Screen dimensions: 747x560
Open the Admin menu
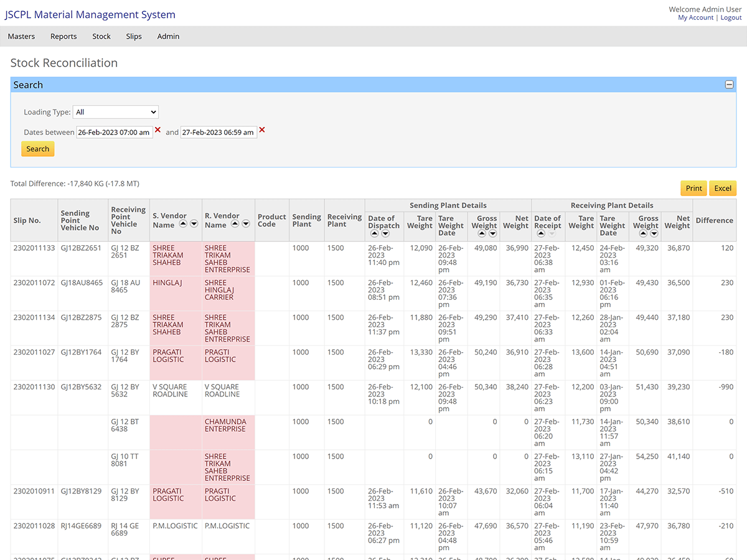168,36
